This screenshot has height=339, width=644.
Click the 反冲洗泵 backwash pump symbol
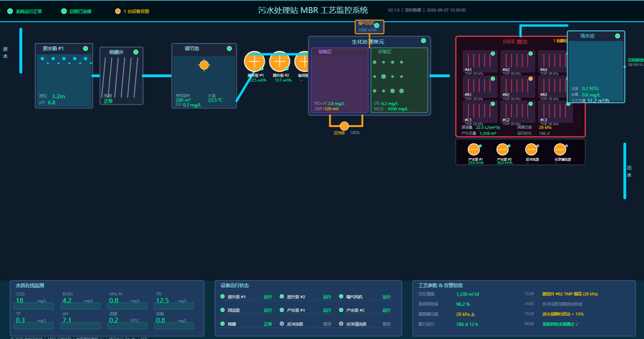tap(531, 149)
